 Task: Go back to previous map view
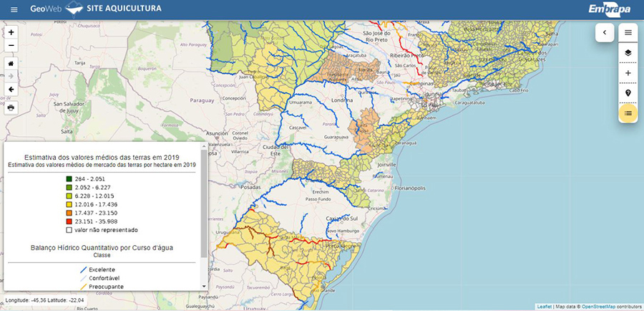click(11, 90)
